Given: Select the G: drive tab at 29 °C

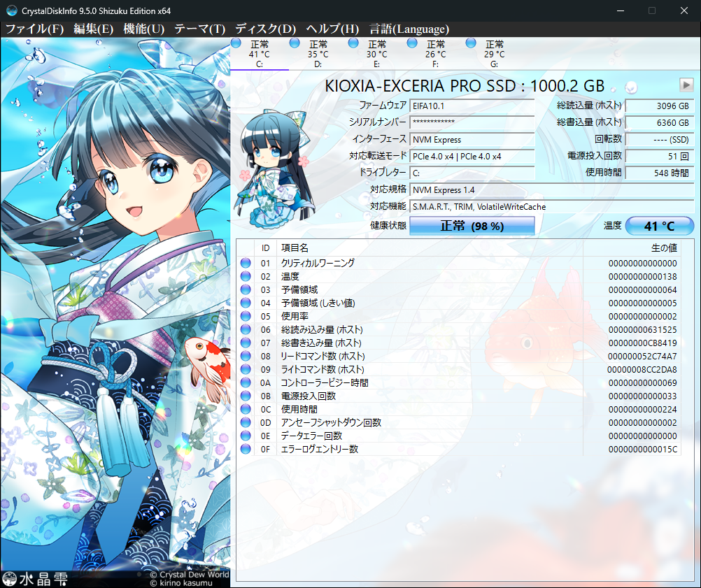Looking at the screenshot, I should 494,54.
